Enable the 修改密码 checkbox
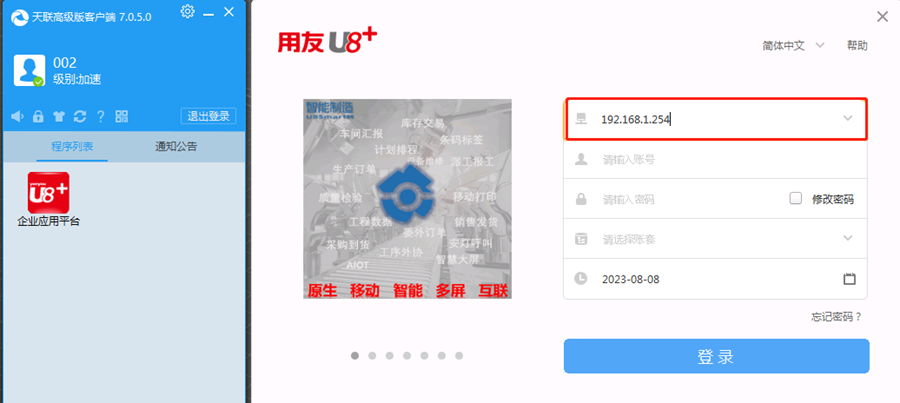 click(x=796, y=199)
